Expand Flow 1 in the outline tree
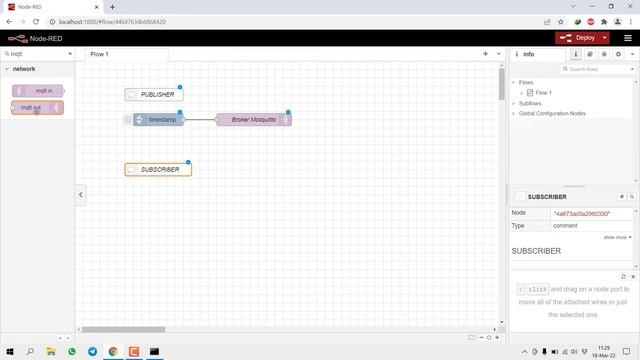Screen dimensions: 640x360 (521, 93)
